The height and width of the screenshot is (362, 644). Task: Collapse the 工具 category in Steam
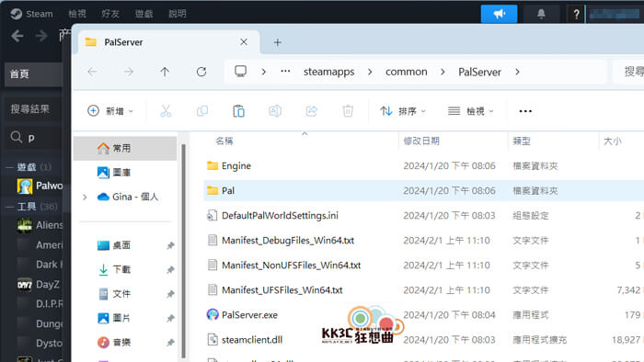click(9, 207)
